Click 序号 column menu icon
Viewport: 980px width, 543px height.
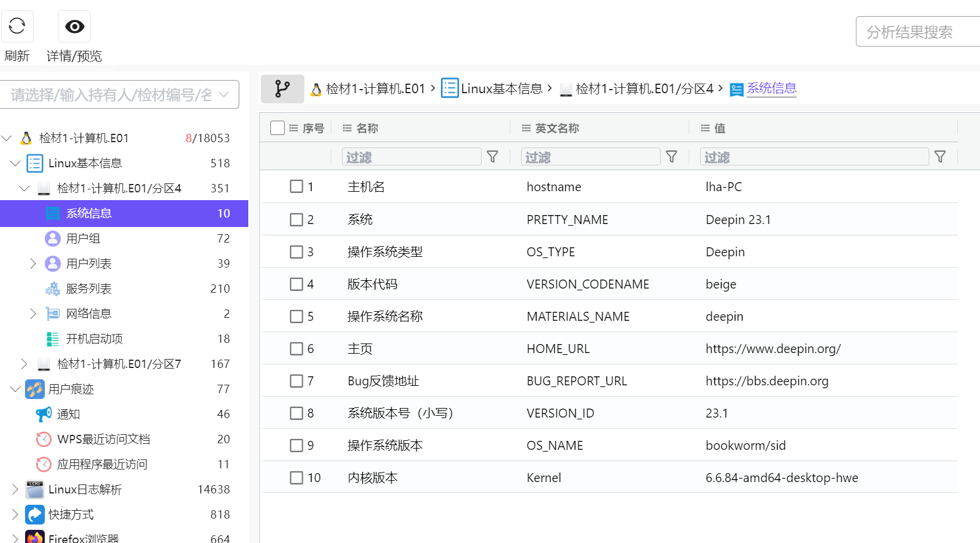point(294,128)
